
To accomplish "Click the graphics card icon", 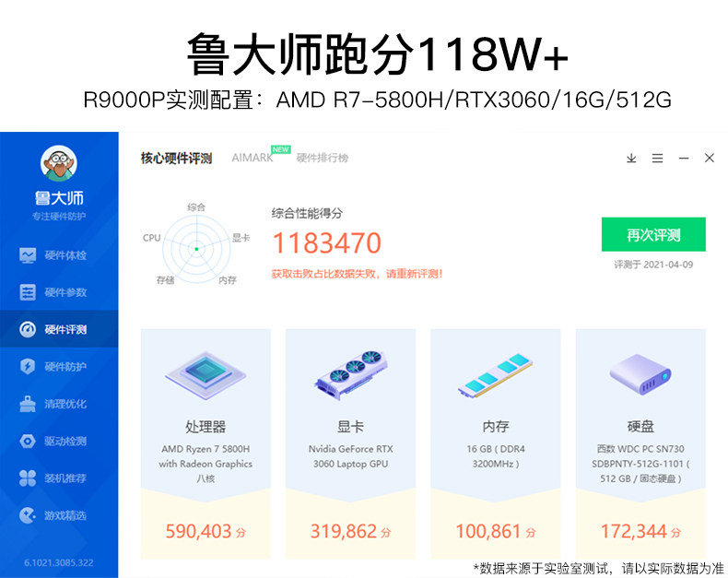I will click(351, 374).
